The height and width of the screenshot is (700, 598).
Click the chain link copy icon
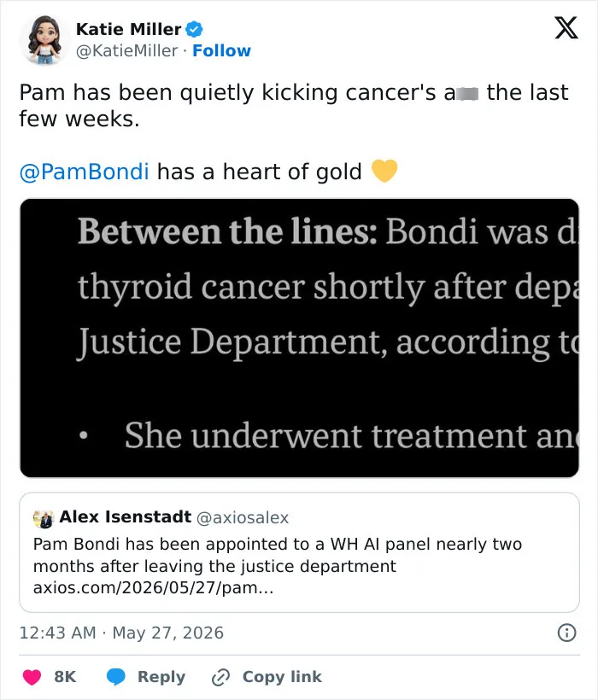[x=220, y=677]
